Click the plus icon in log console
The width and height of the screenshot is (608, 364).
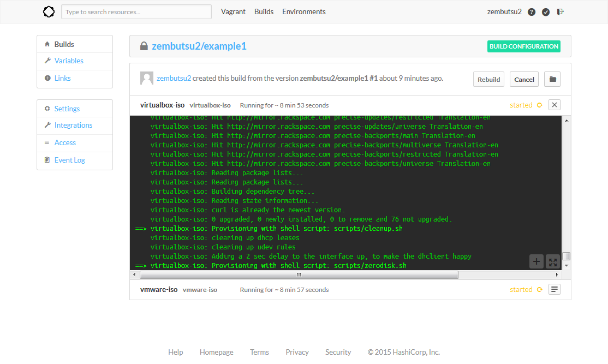537,261
